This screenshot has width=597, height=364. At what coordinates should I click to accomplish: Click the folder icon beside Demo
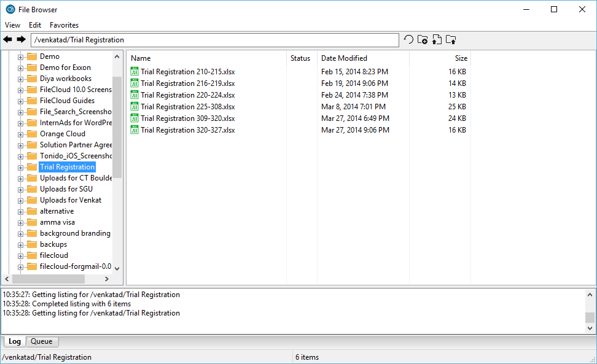tap(33, 56)
